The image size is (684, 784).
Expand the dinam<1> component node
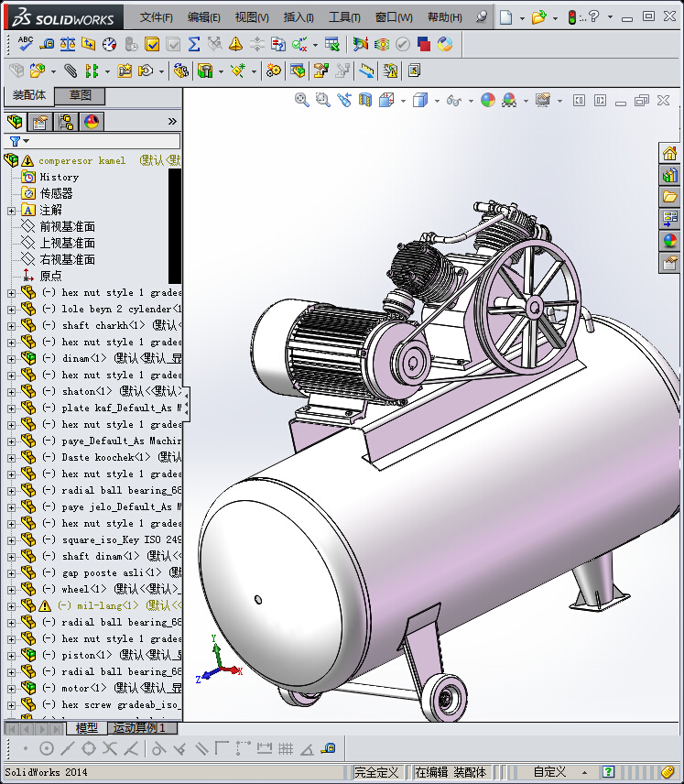click(11, 359)
